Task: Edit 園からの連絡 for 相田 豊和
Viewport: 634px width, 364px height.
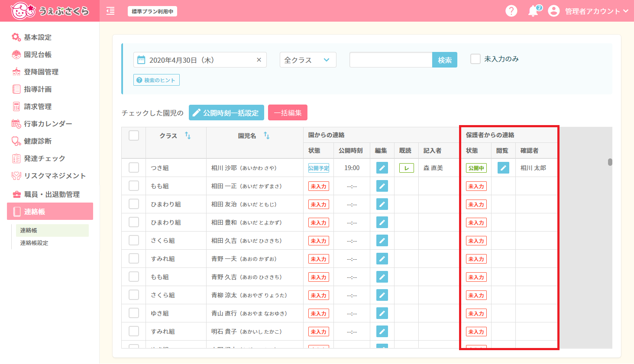Action: click(x=382, y=222)
